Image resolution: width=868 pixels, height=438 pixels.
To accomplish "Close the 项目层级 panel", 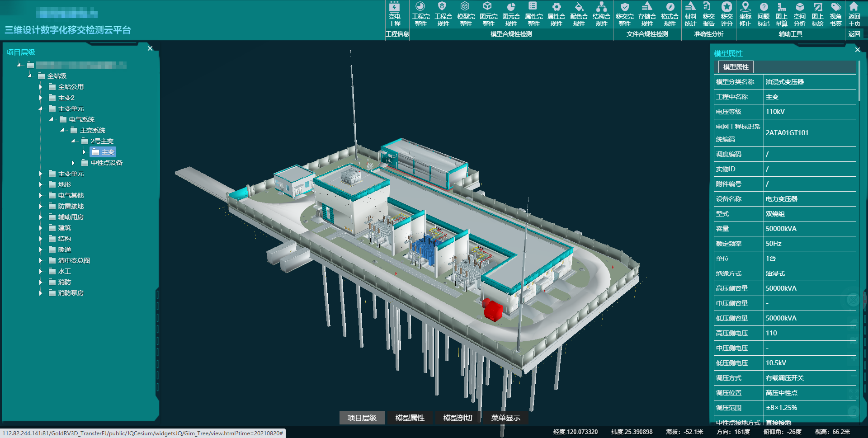I will [x=150, y=48].
